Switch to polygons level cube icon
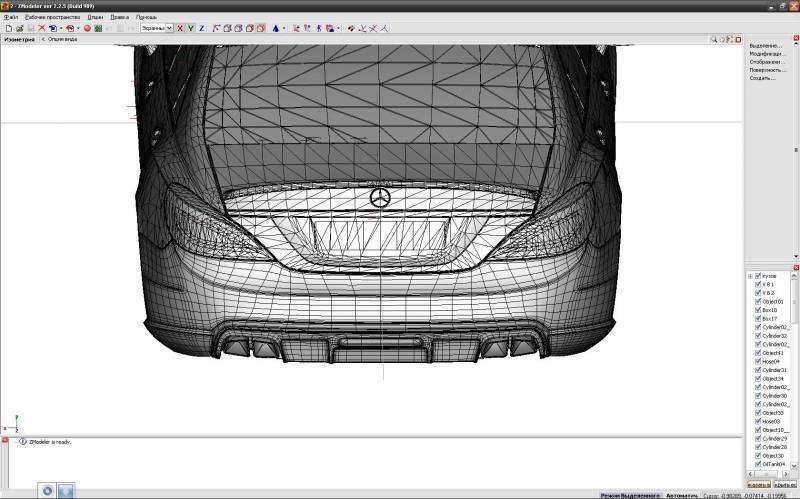 (x=249, y=29)
